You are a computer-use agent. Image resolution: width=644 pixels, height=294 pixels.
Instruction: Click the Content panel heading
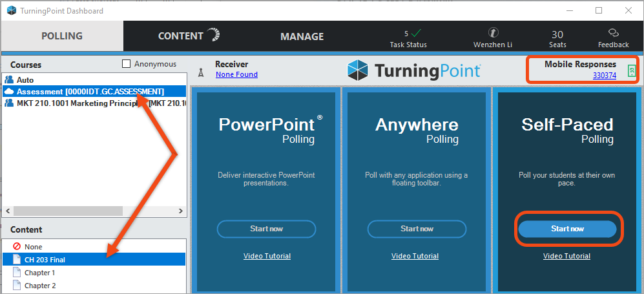pos(26,229)
